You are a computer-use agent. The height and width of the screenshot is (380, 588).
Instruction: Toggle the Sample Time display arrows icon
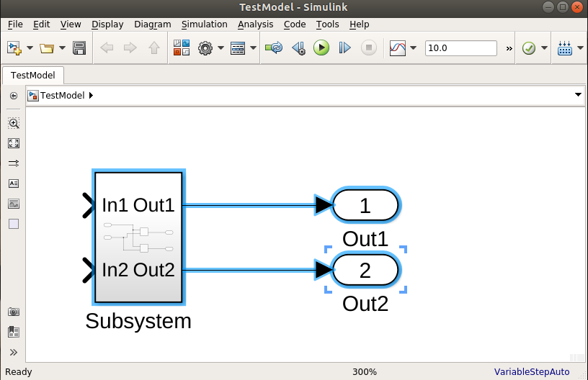click(x=14, y=163)
